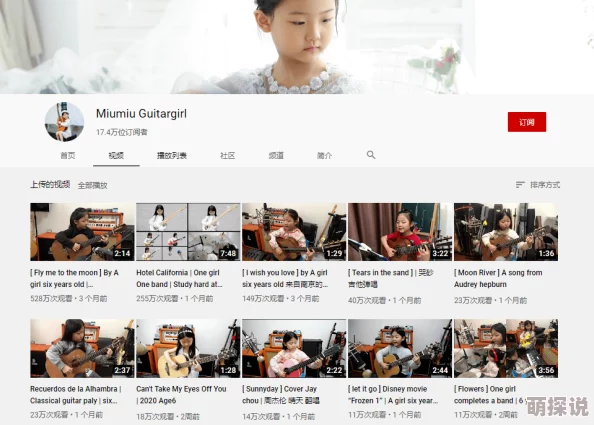This screenshot has height=425, width=594.
Task: View the 简介 about tab
Action: [324, 155]
